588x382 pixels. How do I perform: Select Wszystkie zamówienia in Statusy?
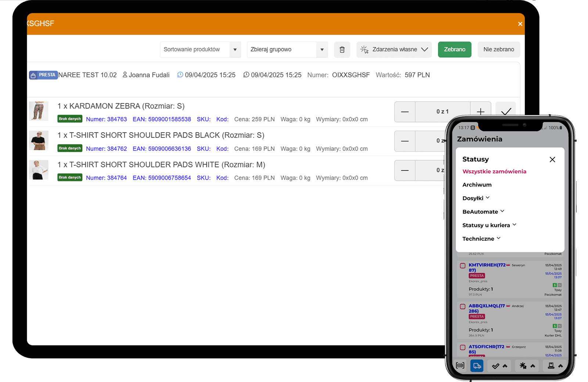494,172
